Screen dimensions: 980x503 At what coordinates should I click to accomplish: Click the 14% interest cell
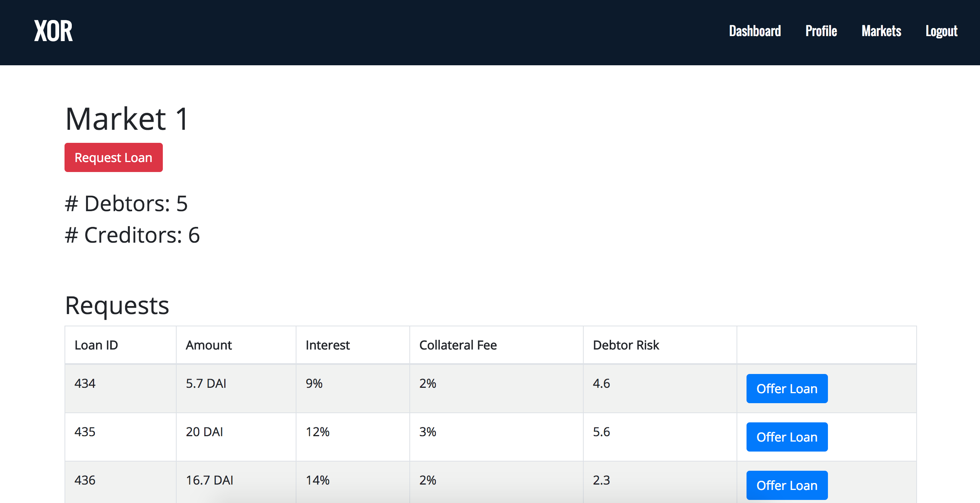pos(318,480)
